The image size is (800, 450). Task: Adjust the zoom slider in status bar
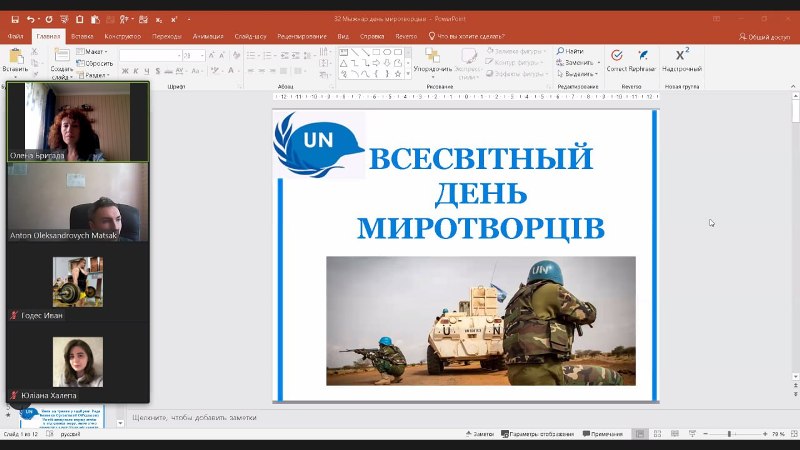[730, 434]
